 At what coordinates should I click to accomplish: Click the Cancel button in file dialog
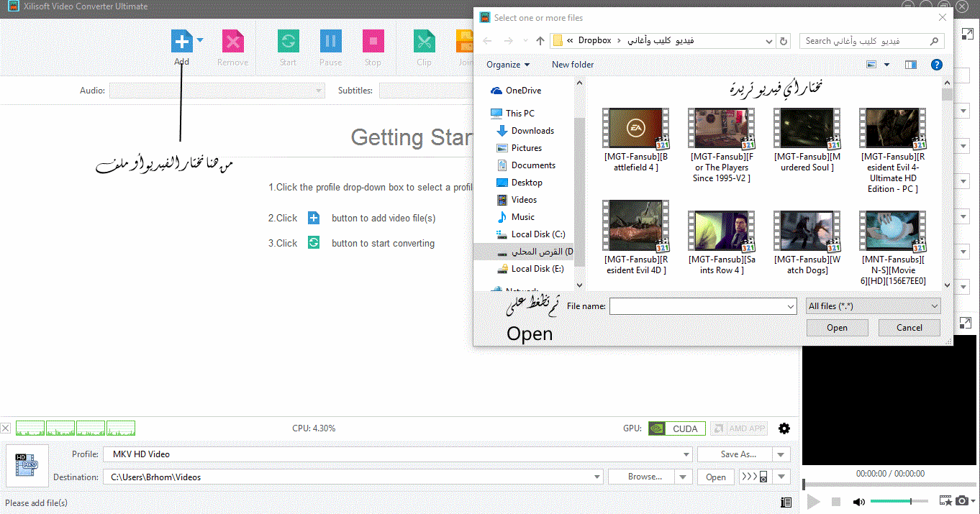pyautogui.click(x=909, y=328)
